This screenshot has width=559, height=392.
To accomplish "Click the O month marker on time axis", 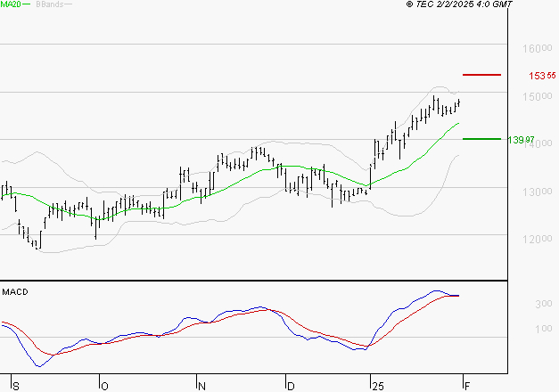I will [104, 387].
